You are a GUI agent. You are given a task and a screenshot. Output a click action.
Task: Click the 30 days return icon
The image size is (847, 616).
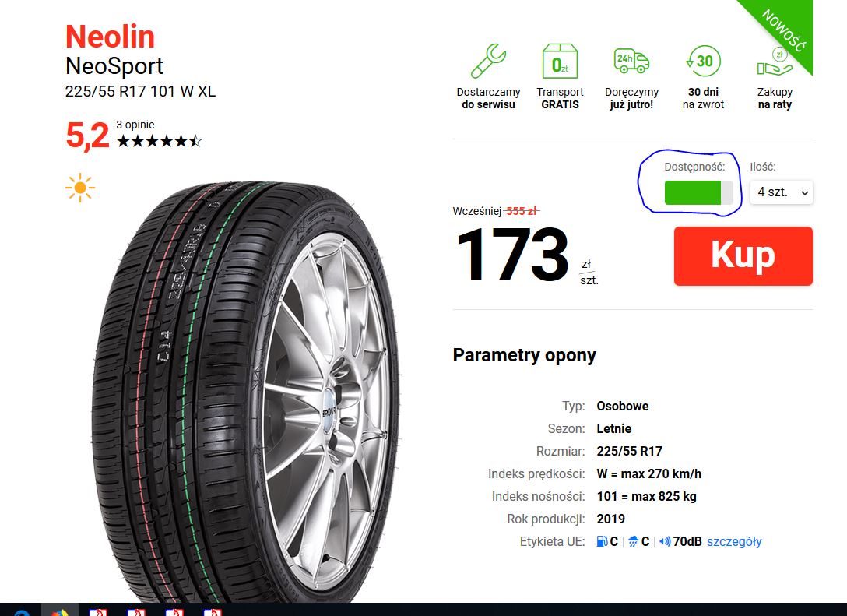coord(703,61)
